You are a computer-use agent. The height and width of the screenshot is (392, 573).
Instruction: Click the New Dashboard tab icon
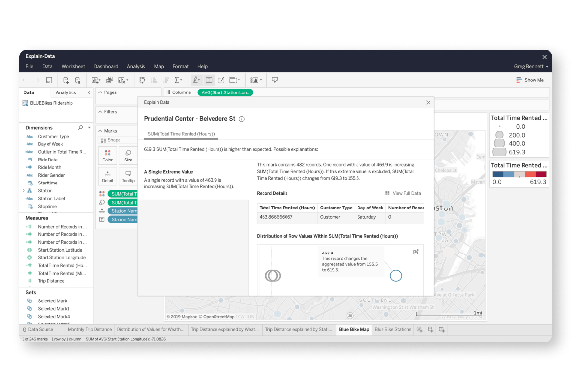tap(430, 329)
